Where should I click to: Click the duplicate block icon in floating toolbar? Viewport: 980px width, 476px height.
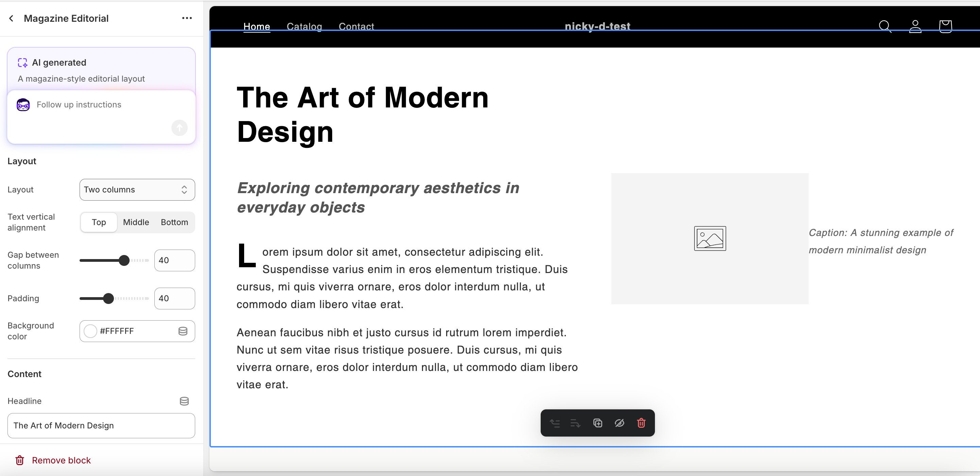pos(598,423)
